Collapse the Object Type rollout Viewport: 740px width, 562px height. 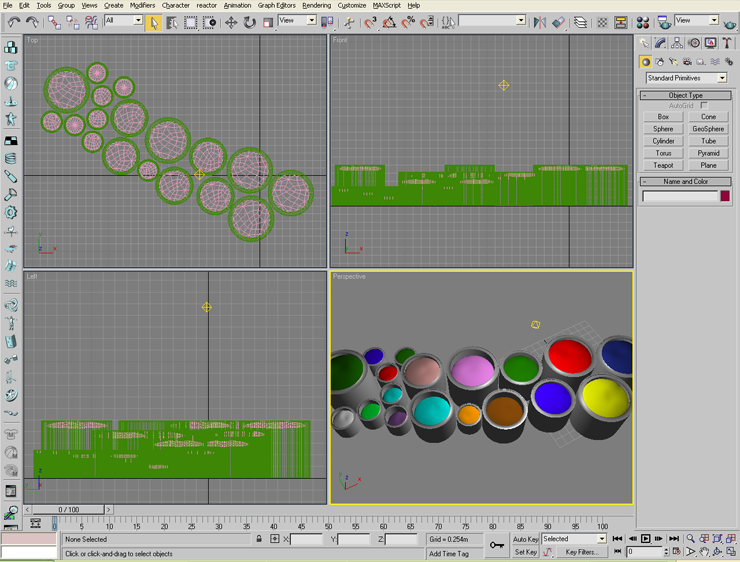tap(685, 95)
